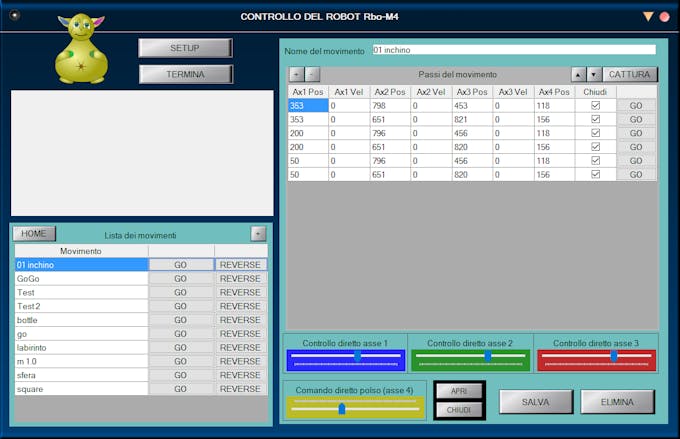Run GO for GoGo movement
The width and height of the screenshot is (680, 439).
pos(181,278)
